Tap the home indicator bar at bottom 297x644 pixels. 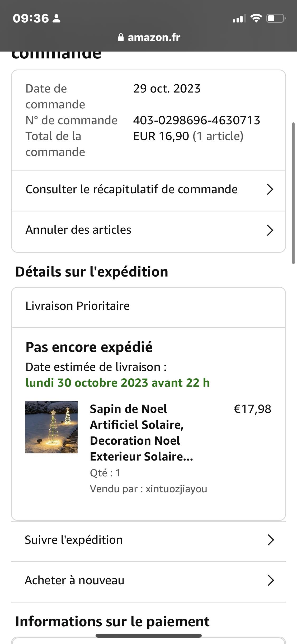click(149, 636)
